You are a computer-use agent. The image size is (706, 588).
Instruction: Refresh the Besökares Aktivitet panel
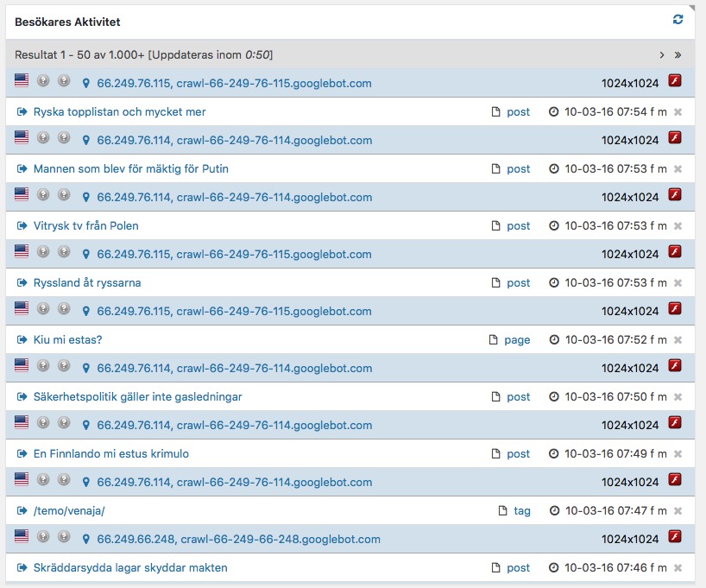[x=678, y=19]
